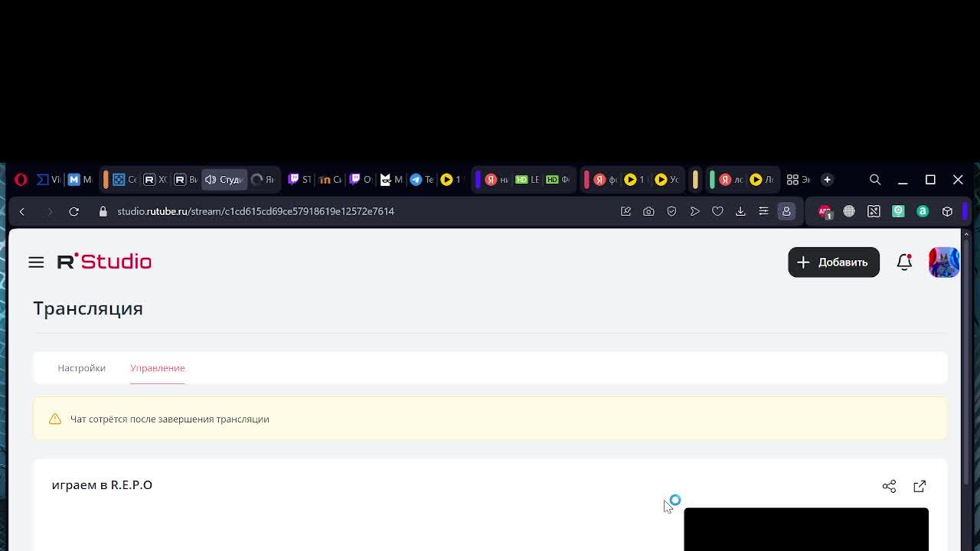The height and width of the screenshot is (551, 980).
Task: Click the stream preview video thumbnail
Action: [806, 529]
